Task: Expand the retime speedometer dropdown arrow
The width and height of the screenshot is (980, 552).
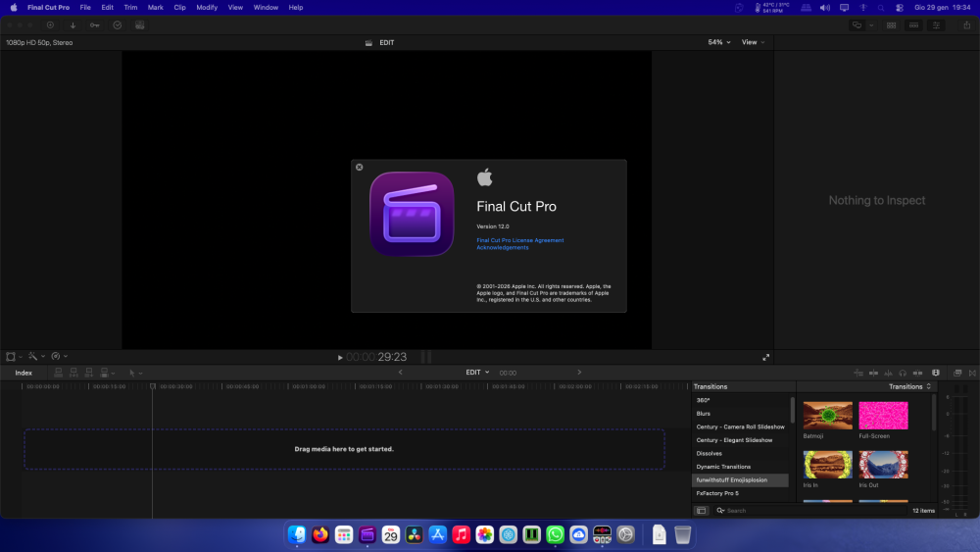Action: 66,357
